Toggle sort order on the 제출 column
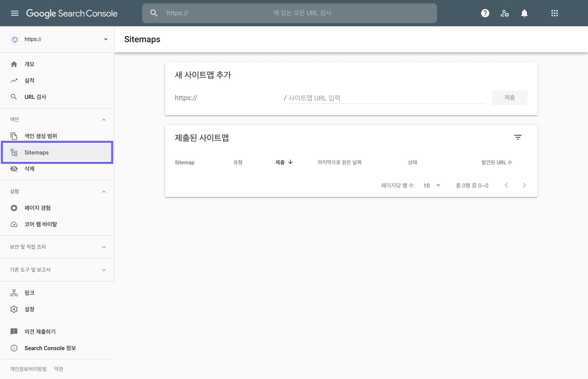588x379 pixels. [x=283, y=162]
